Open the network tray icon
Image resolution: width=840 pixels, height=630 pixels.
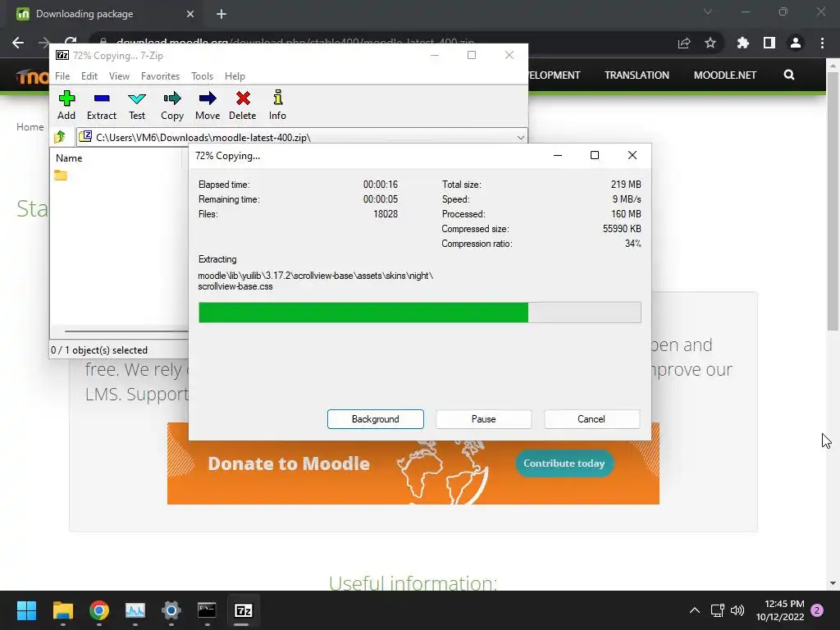(717, 610)
